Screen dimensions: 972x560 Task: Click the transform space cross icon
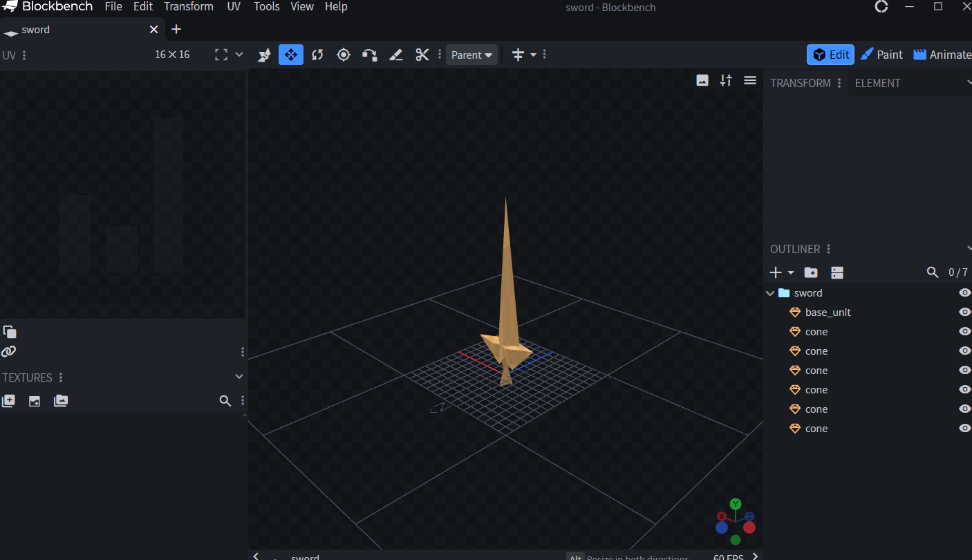pyautogui.click(x=518, y=55)
